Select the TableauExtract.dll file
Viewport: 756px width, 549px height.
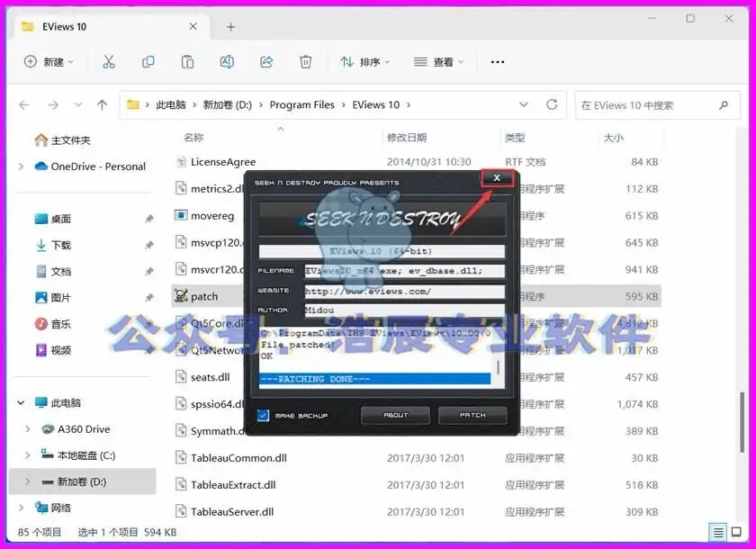click(x=233, y=485)
